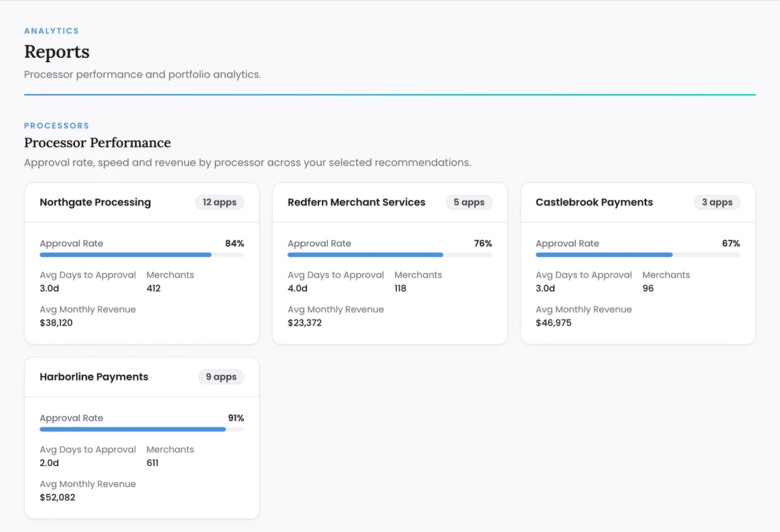The height and width of the screenshot is (532, 780).
Task: Click the Castlebrook Payments card title
Action: click(x=594, y=202)
